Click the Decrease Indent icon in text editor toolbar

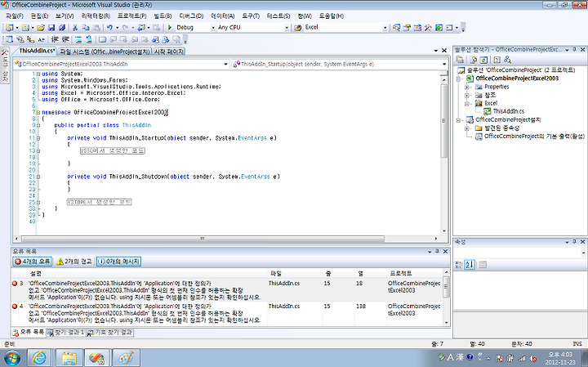pos(56,39)
